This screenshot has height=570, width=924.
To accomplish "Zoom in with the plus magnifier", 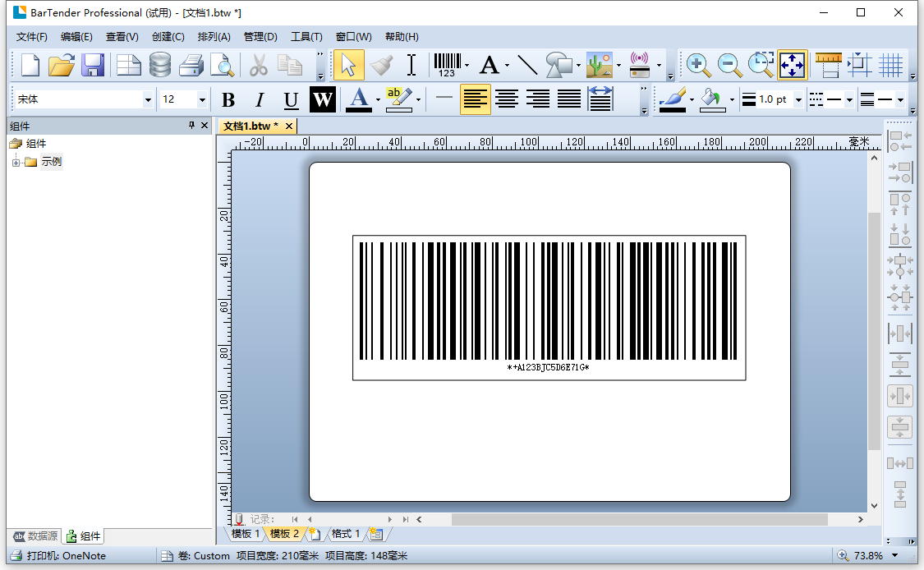I will pos(698,65).
